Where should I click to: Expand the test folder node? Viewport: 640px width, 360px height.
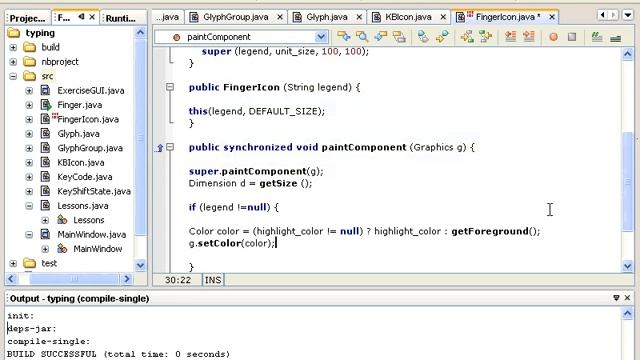[13, 263]
